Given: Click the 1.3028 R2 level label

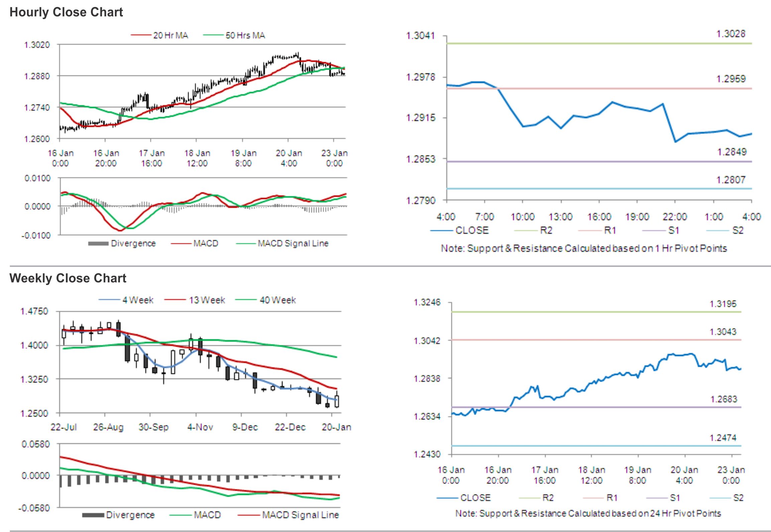Looking at the screenshot, I should tap(731, 34).
